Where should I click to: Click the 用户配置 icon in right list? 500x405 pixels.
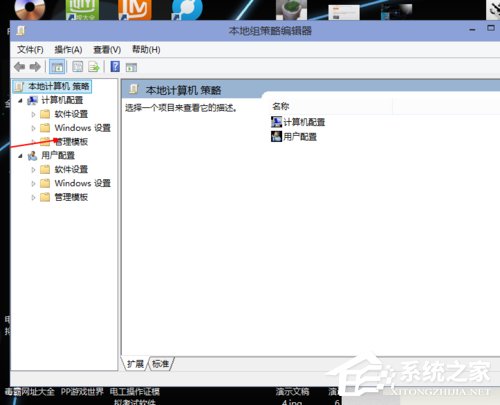(276, 136)
